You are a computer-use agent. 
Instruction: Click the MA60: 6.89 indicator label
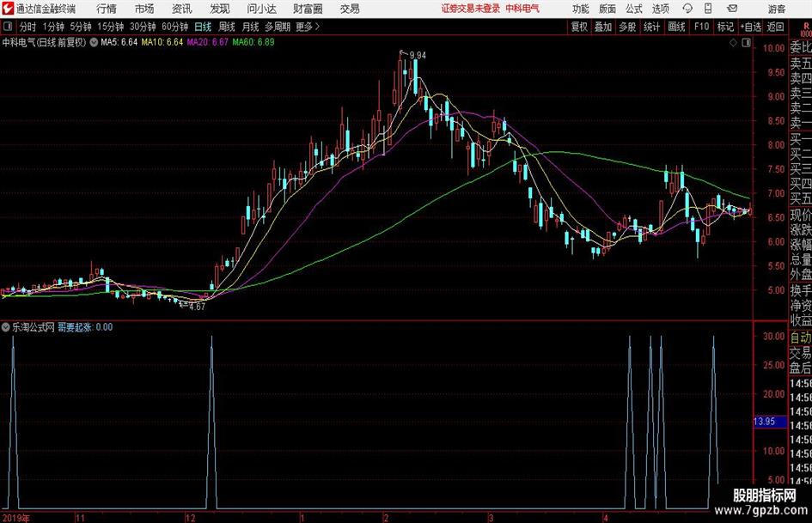click(253, 42)
